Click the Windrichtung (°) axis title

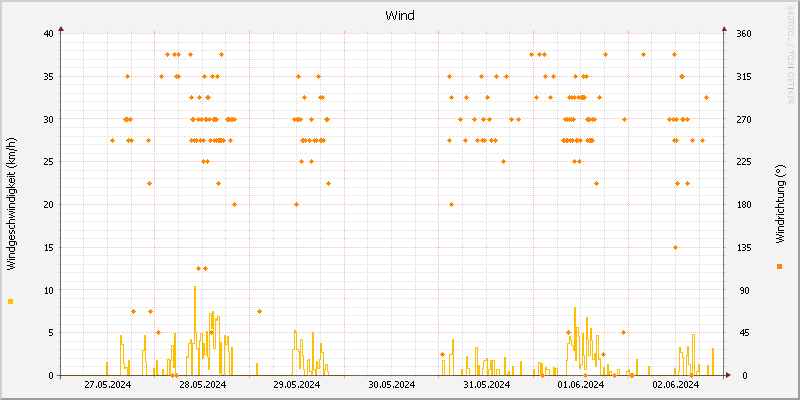pos(779,204)
